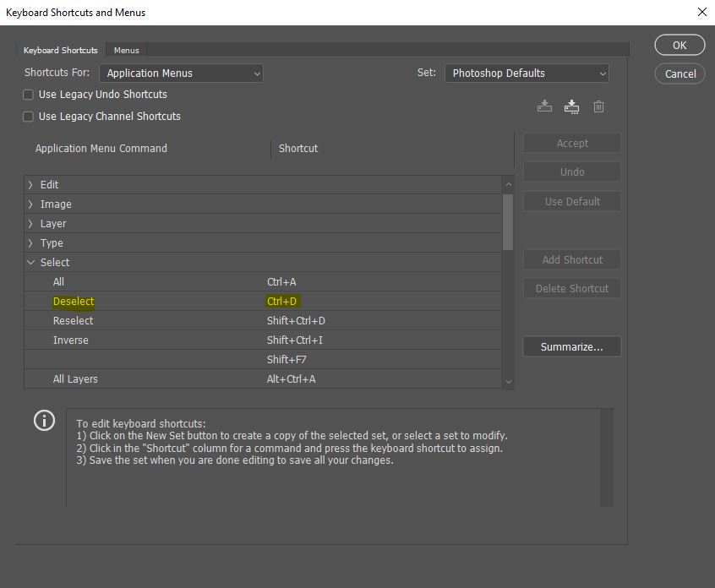Select the Inverse command row
The image size is (715, 588).
[263, 340]
